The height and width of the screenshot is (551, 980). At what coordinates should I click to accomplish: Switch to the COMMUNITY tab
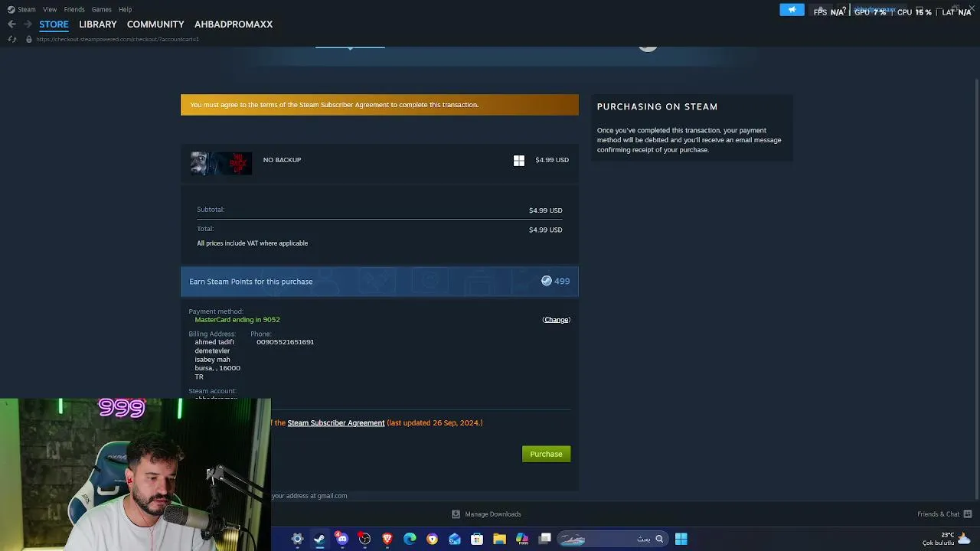[155, 24]
